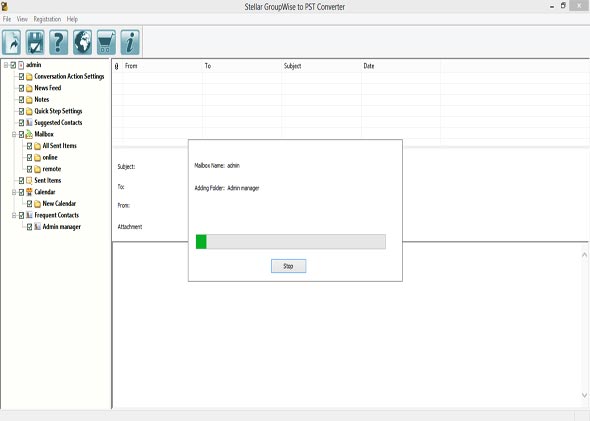This screenshot has height=421, width=590.
Task: Click the shopping cart buy icon
Action: (x=106, y=42)
